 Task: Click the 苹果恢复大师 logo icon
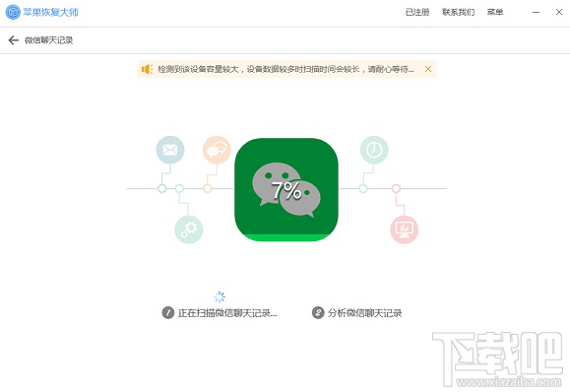tap(13, 12)
